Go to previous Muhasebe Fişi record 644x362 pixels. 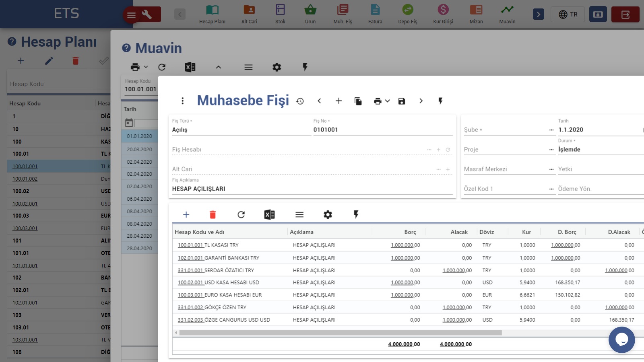(319, 101)
